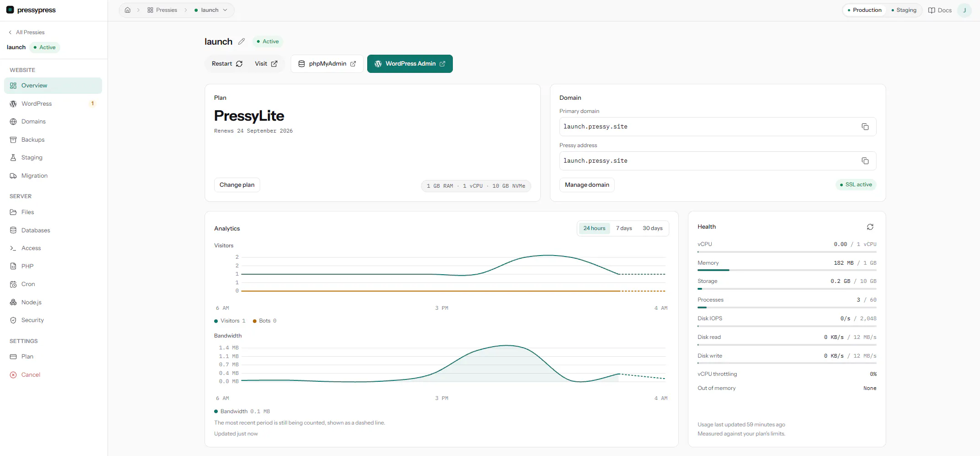Select the 30 days analytics range
The height and width of the screenshot is (456, 980).
pos(652,228)
